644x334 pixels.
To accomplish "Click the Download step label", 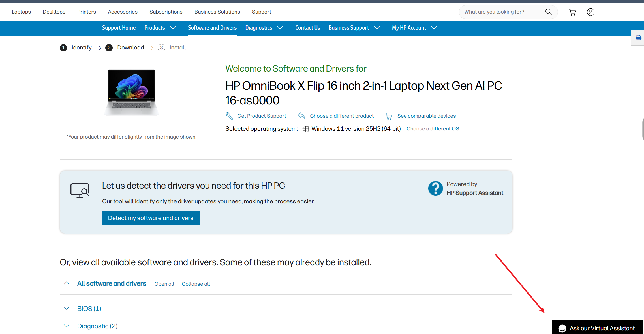I will (x=130, y=48).
